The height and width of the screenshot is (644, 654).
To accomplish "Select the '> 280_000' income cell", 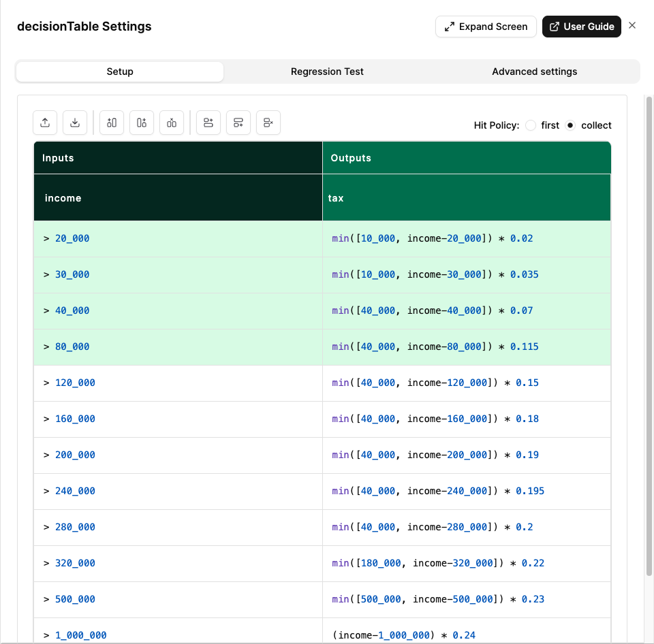I will pyautogui.click(x=178, y=528).
